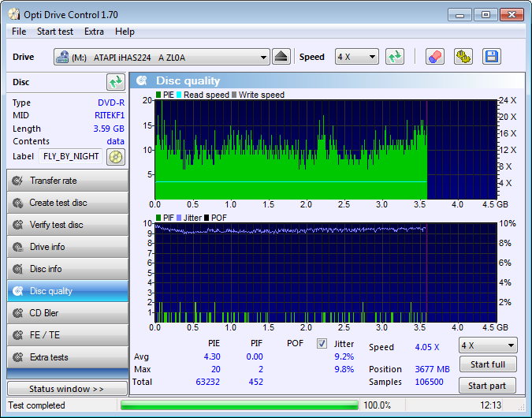The width and height of the screenshot is (532, 418).
Task: Click the Disc quality header icon
Action: tap(142, 80)
